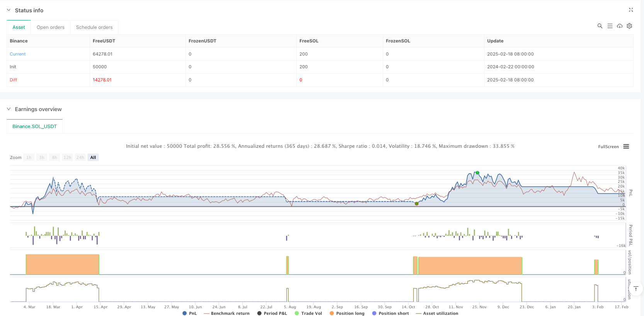Image resolution: width=644 pixels, height=316 pixels.
Task: Collapse the Status info section
Action: pyautogui.click(x=8, y=10)
